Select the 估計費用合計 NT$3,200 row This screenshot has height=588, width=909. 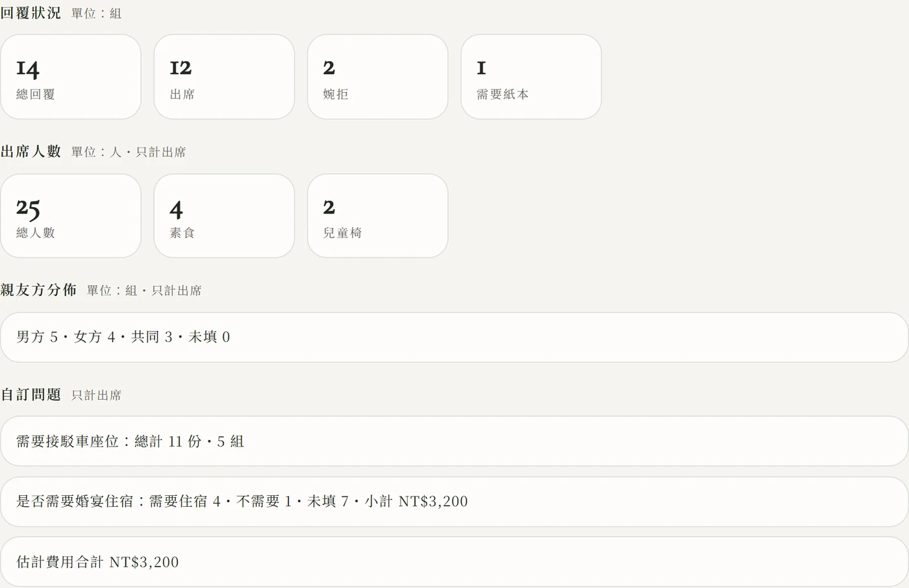[454, 562]
